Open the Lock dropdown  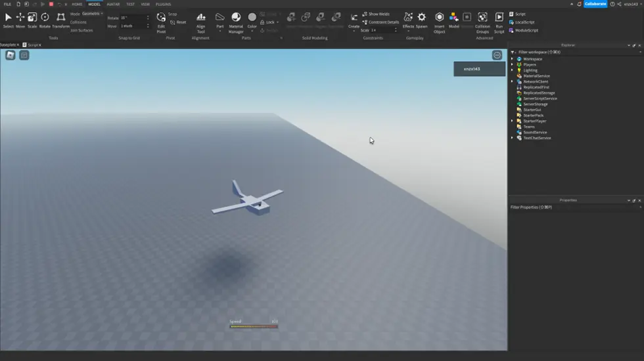tap(269, 22)
